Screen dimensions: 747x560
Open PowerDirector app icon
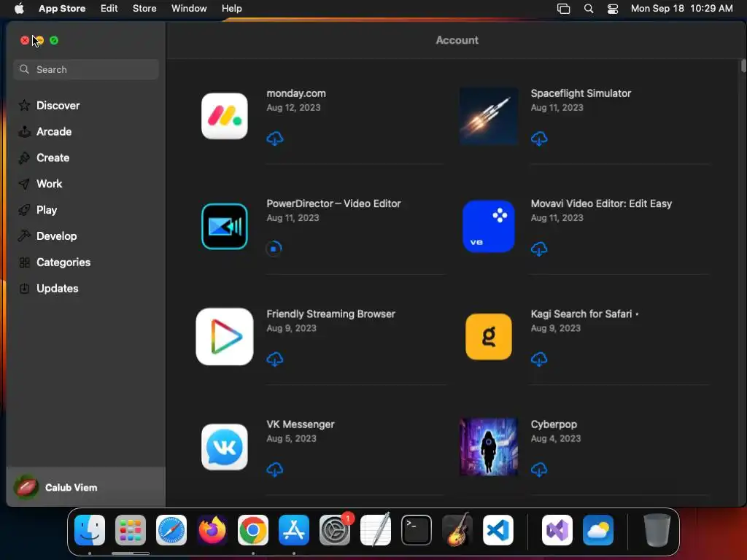click(225, 226)
